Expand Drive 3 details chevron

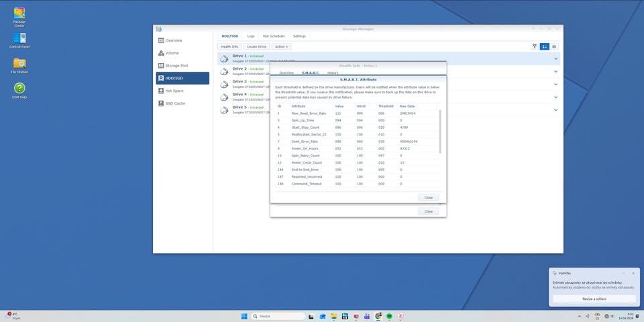556,84
